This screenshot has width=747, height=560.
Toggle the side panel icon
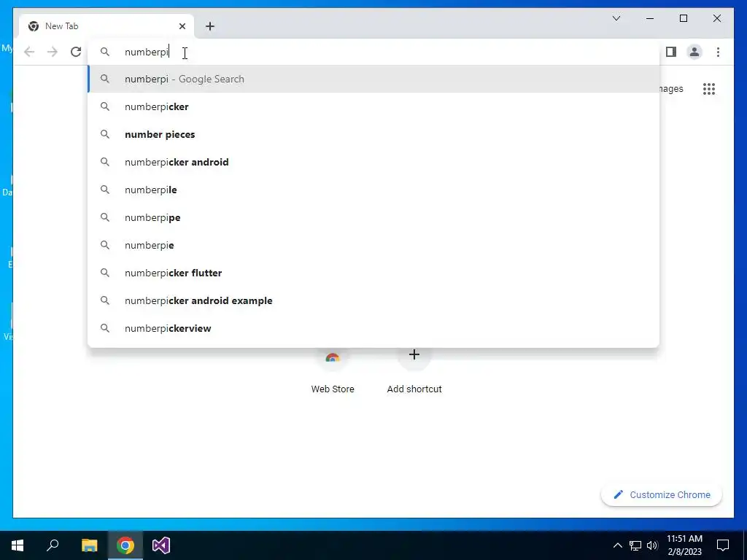point(671,52)
